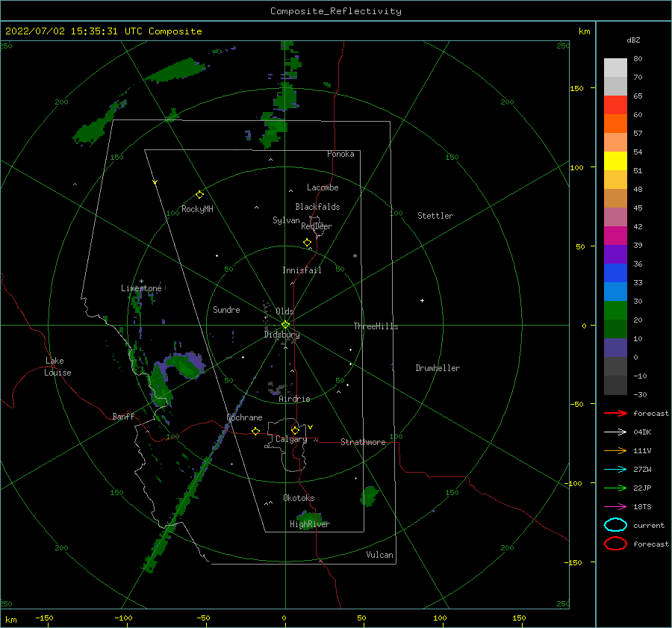Click the gray 65-70 dBZ swatch
The width and height of the screenshot is (672, 628).
pyautogui.click(x=615, y=86)
